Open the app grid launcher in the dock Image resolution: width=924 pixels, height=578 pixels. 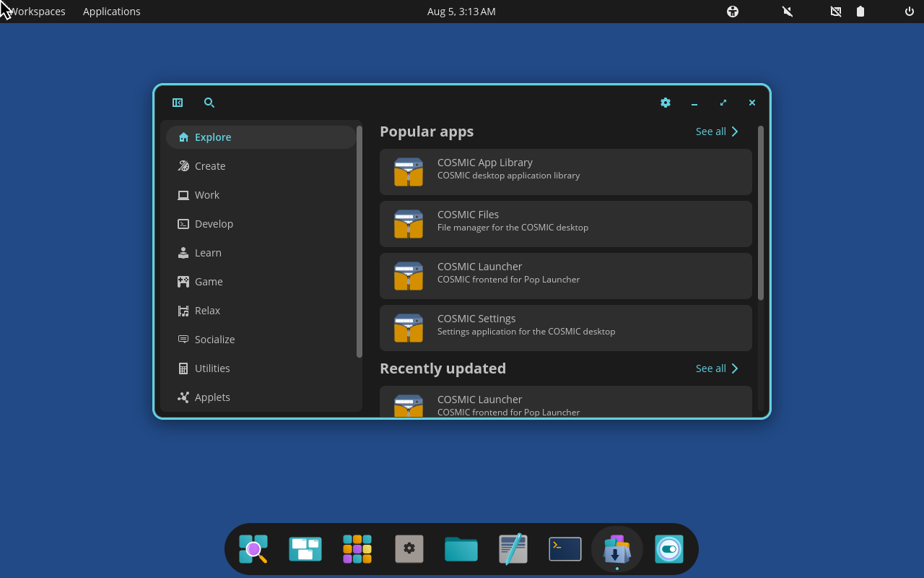click(357, 549)
